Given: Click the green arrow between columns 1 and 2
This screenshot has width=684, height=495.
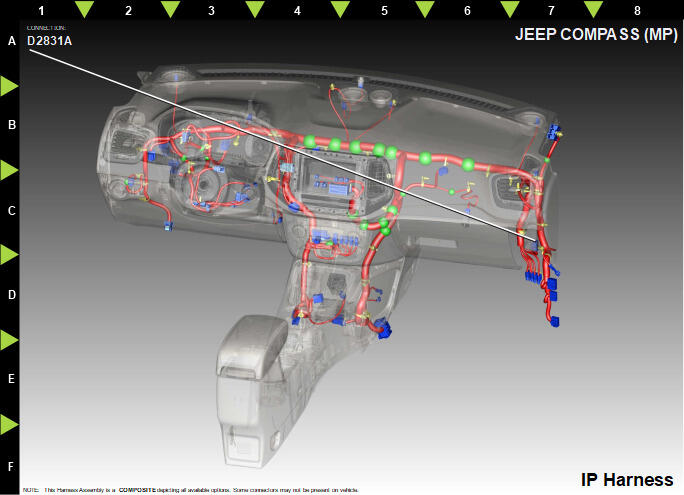Looking at the screenshot, I should coord(85,10).
